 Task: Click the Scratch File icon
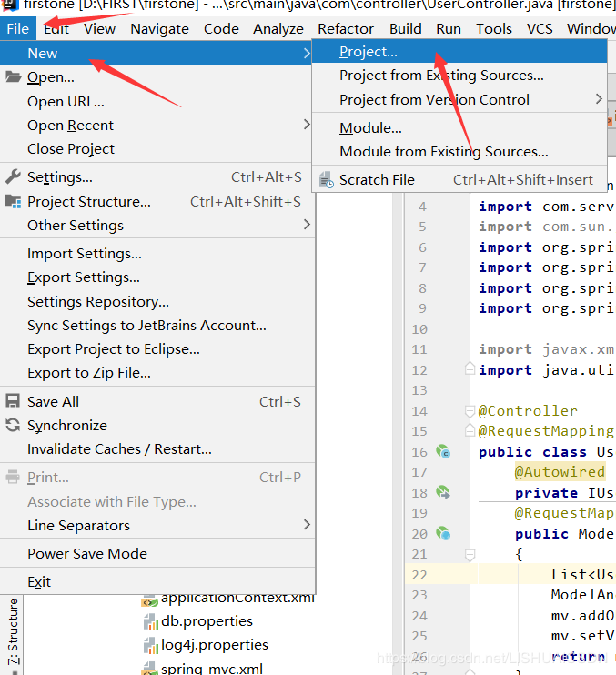pos(327,180)
